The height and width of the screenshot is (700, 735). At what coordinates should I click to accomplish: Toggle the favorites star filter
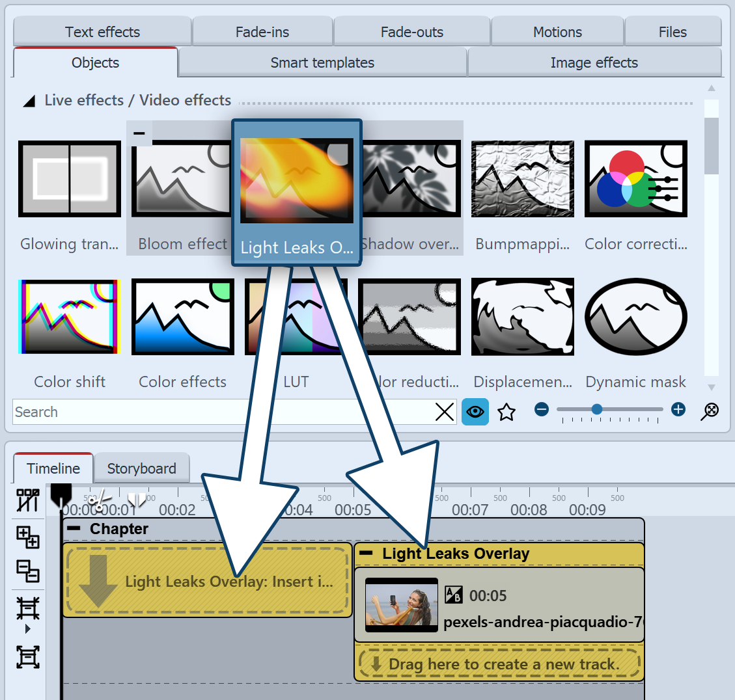[506, 412]
